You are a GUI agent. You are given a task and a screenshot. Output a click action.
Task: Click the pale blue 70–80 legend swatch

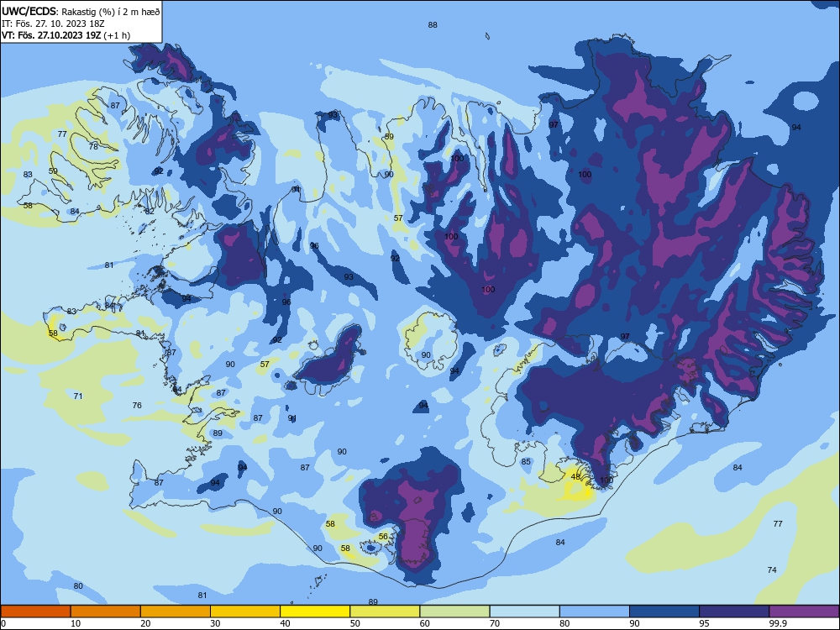point(525,612)
